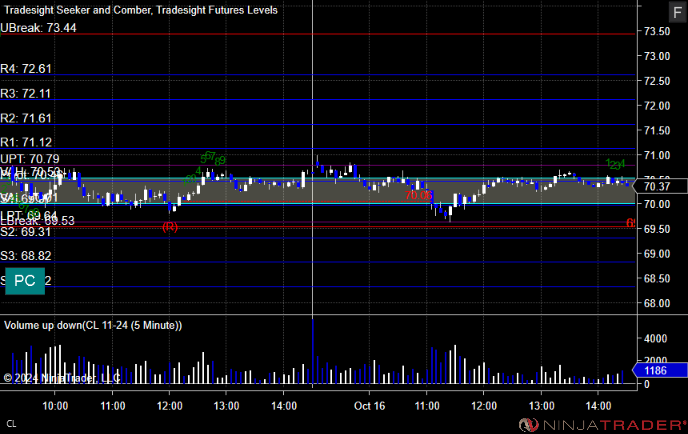
Task: Click the CL instrument tab at bottom
Action: click(11, 424)
